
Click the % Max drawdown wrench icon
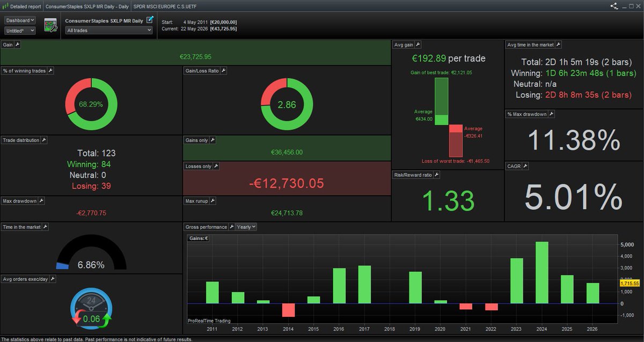tap(551, 114)
